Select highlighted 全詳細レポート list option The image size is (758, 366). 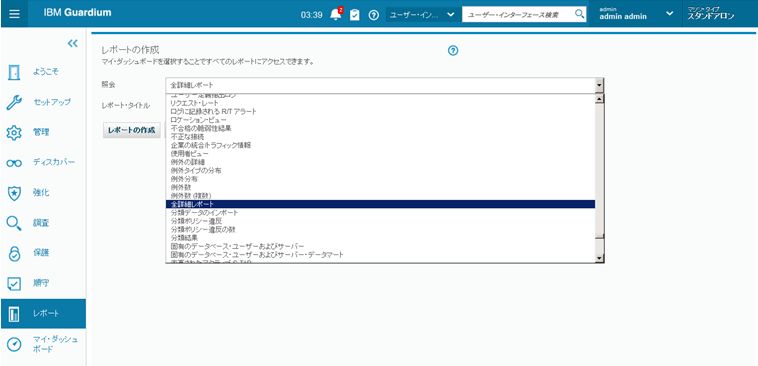[380, 204]
